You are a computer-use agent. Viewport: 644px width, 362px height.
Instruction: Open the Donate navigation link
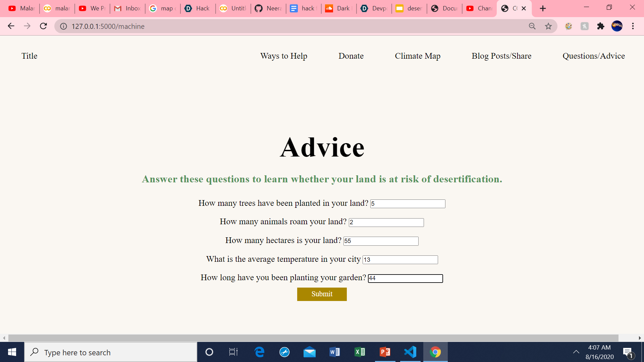[x=351, y=56]
